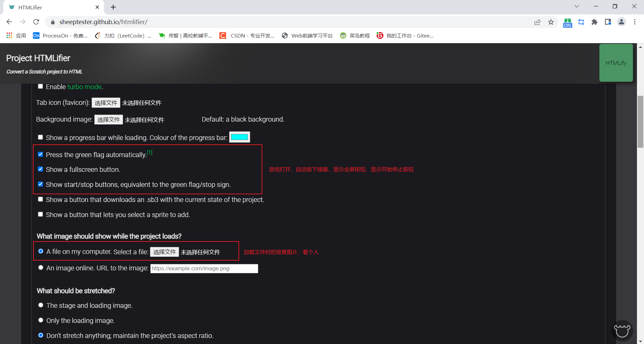Enable turbo mode checkbox
Image resolution: width=644 pixels, height=344 pixels.
tap(40, 86)
